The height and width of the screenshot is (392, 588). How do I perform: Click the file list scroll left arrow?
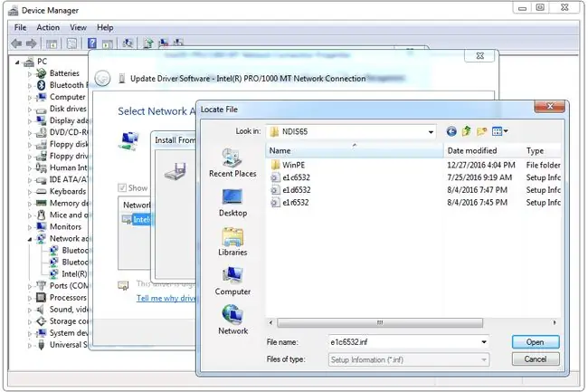click(x=271, y=322)
